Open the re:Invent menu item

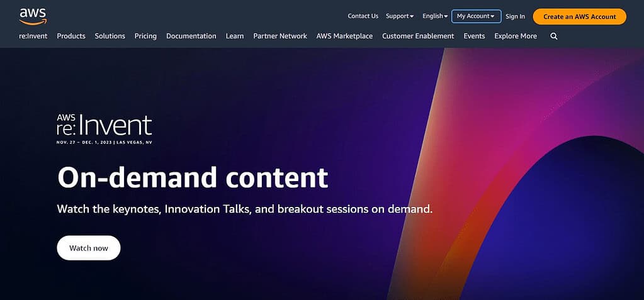click(x=33, y=36)
